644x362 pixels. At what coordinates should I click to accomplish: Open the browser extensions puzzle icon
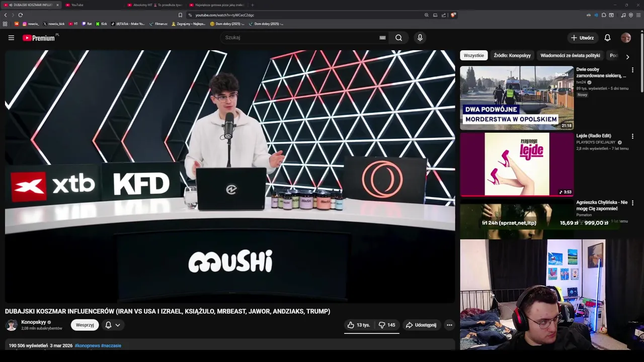click(604, 15)
